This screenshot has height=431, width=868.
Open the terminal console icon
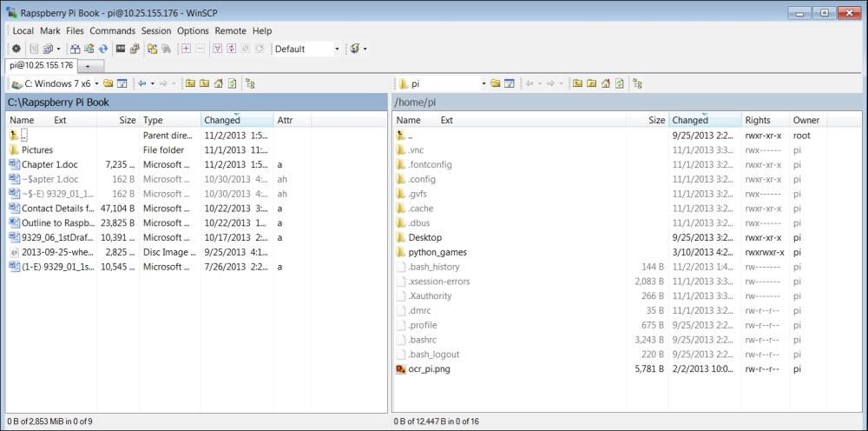(x=120, y=49)
